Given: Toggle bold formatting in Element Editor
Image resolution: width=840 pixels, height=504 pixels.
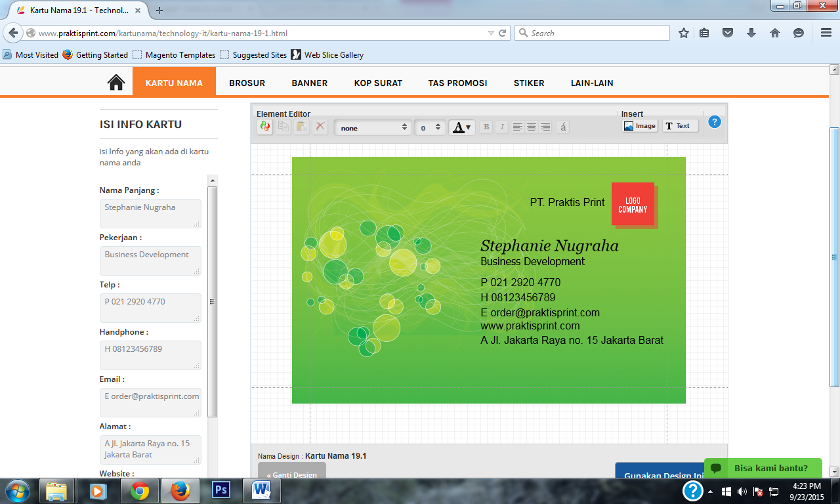Looking at the screenshot, I should [x=486, y=127].
